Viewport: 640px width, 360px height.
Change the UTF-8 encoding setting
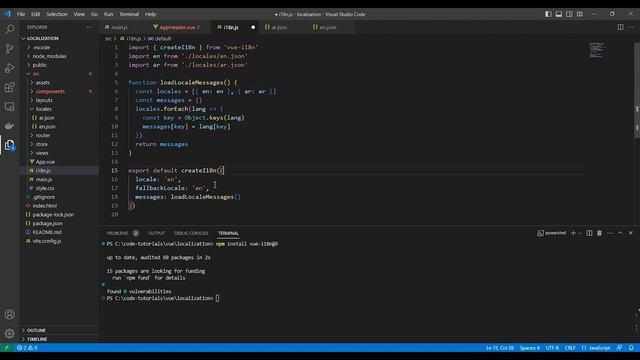(552, 348)
